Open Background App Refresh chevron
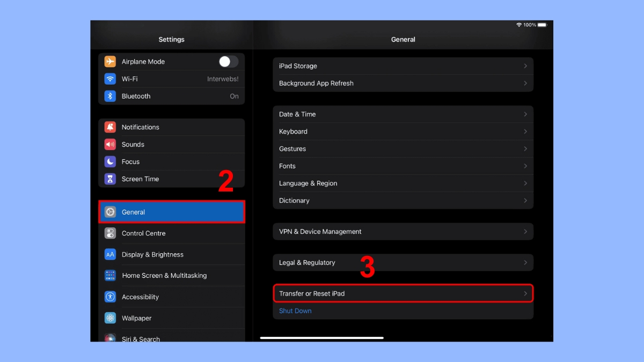 point(525,83)
